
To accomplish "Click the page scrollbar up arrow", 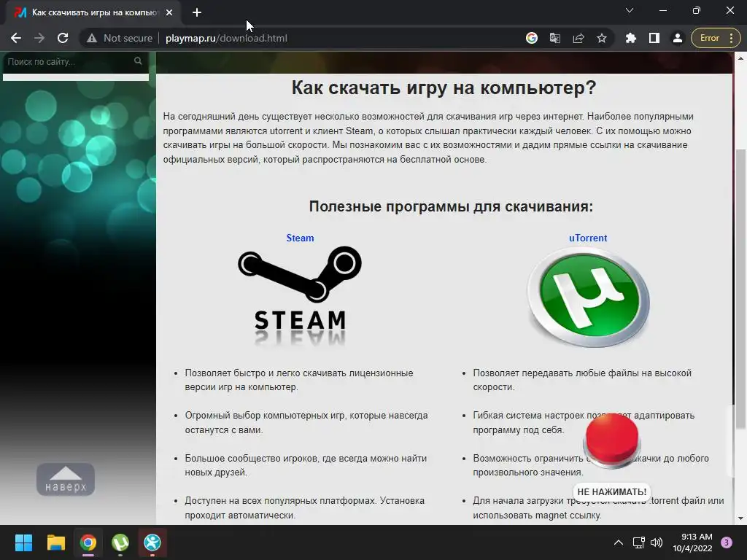I will (740, 58).
